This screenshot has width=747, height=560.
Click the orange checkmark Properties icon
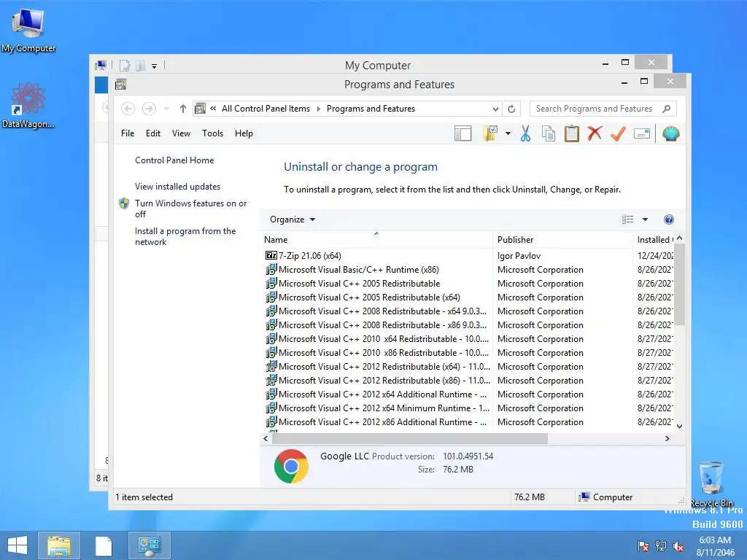tap(618, 134)
